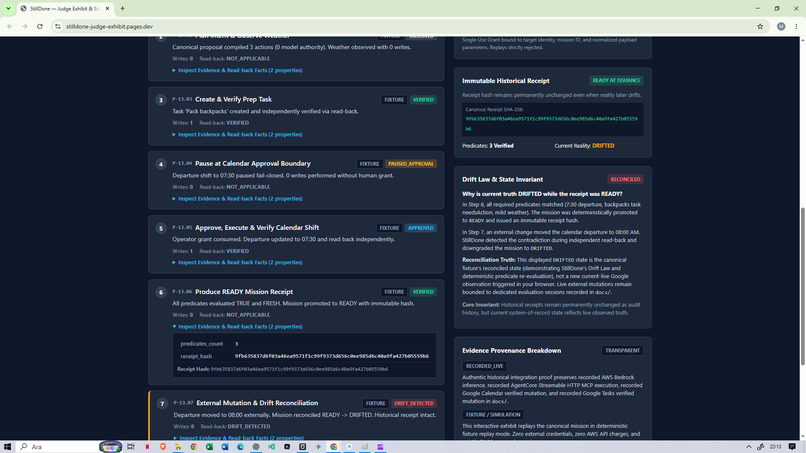Click the FIXTURE / SIMULATION tag
Viewport: 806px width, 453px height.
492,414
